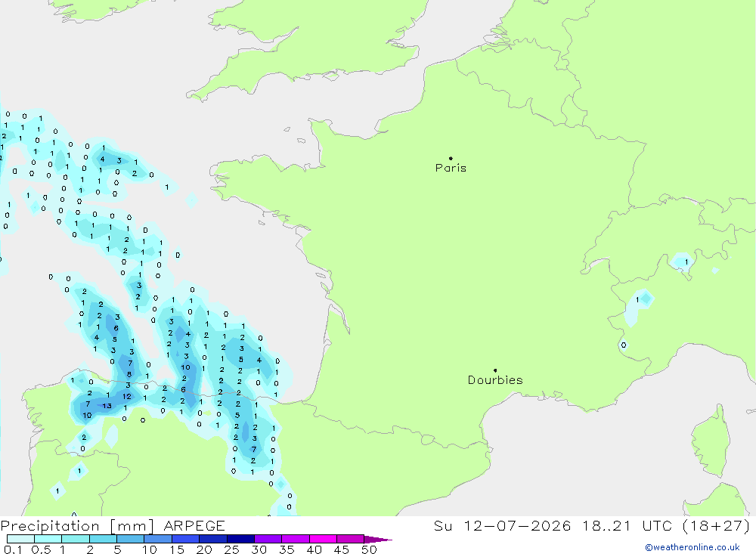756x554 pixels.
Task: Click the '8' precipitation value on the map
Action: [x=129, y=374]
